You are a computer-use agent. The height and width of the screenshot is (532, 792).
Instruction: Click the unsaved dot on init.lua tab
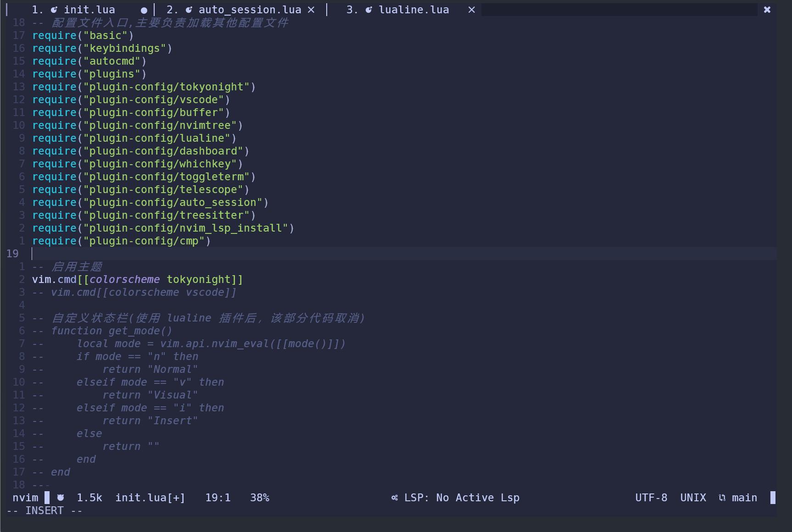point(144,10)
